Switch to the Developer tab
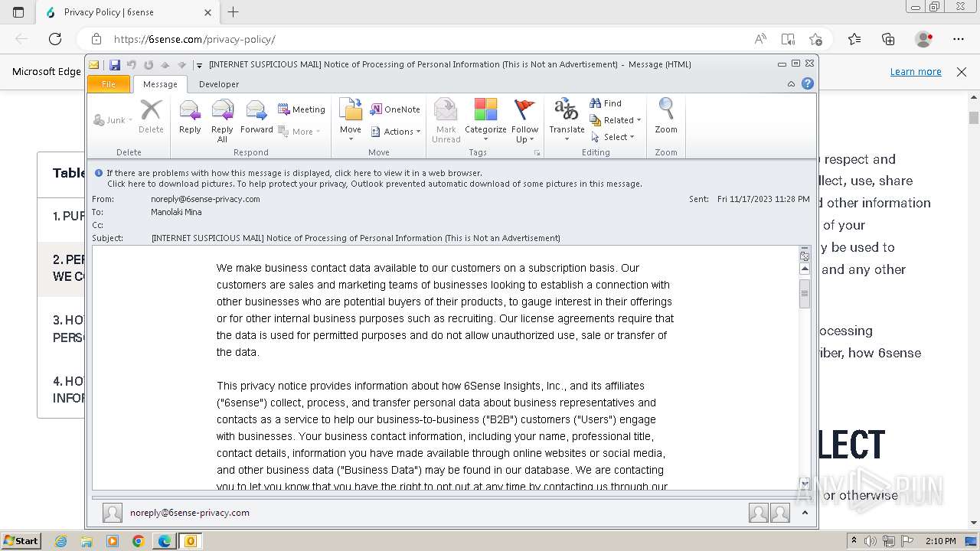The height and width of the screenshot is (551, 980). 219,84
